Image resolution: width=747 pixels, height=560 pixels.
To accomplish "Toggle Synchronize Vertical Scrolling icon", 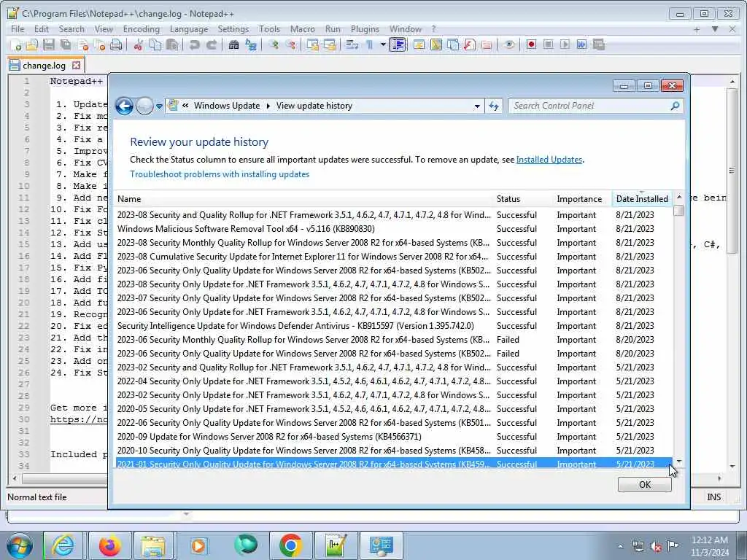I will click(312, 44).
